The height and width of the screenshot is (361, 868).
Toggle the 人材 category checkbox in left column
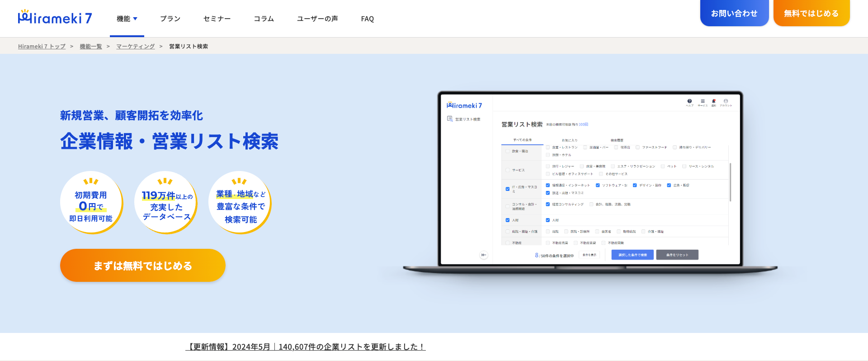tap(507, 220)
